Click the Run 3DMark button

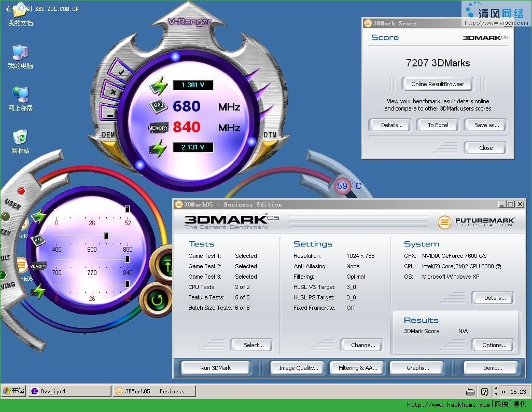216,367
